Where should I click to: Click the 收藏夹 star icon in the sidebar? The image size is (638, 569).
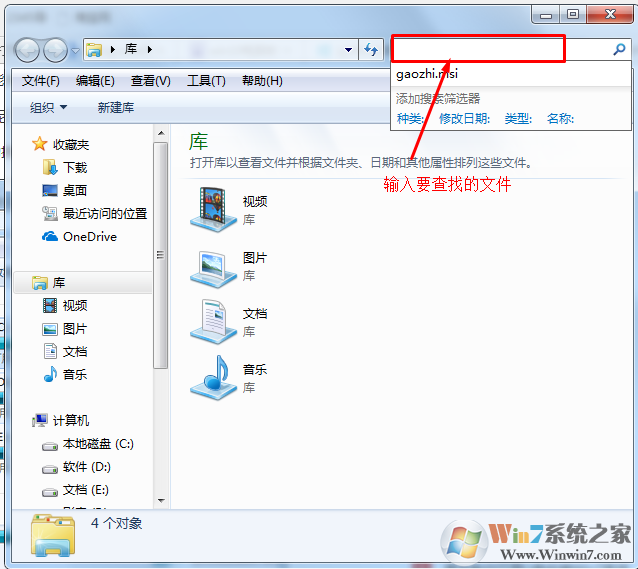click(x=39, y=144)
